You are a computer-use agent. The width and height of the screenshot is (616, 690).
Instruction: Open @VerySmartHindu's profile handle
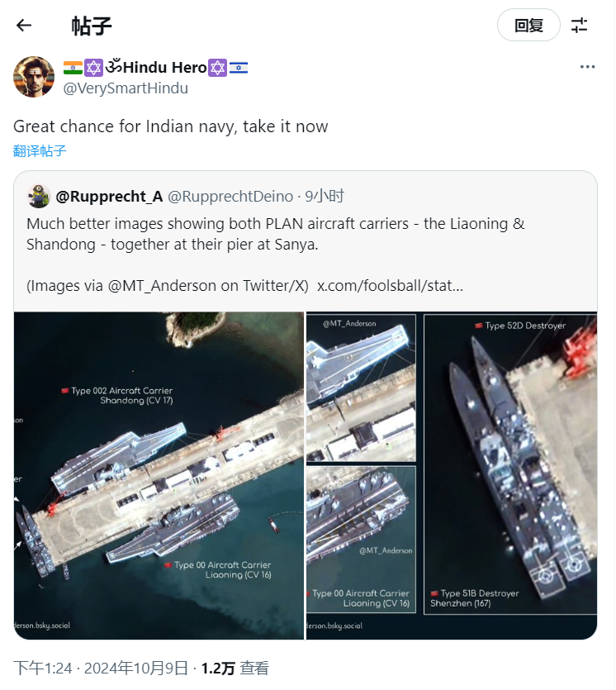coord(126,88)
